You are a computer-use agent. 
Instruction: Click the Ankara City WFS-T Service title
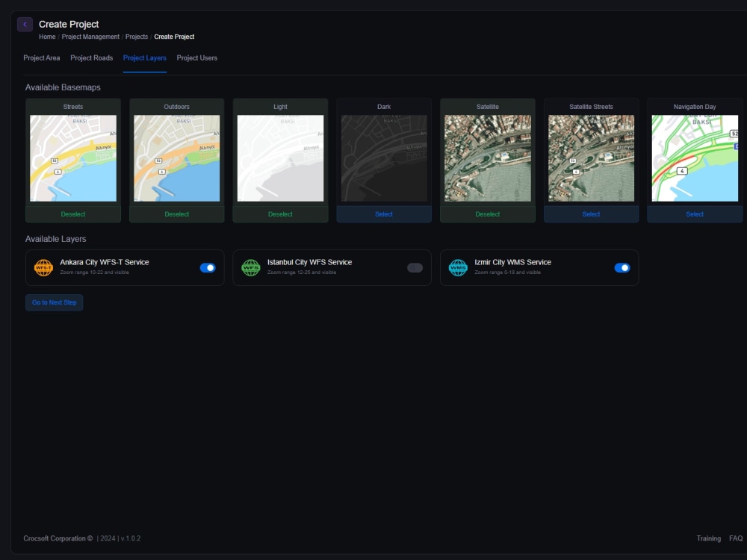(x=105, y=262)
